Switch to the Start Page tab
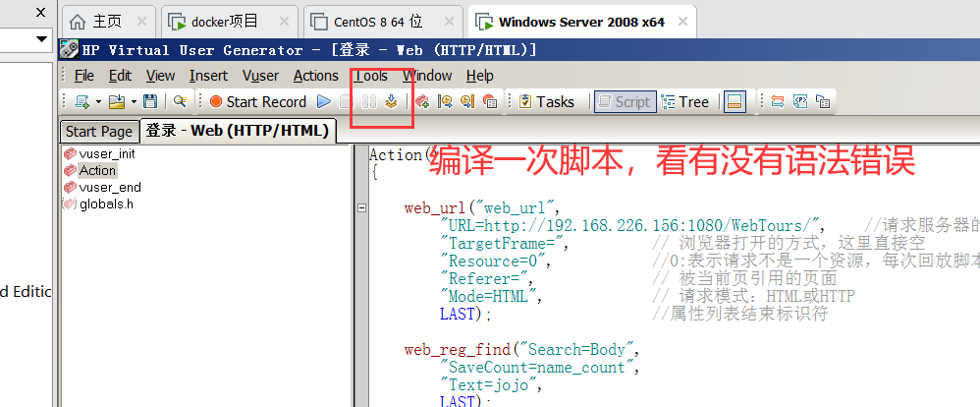The width and height of the screenshot is (980, 407). pyautogui.click(x=98, y=132)
